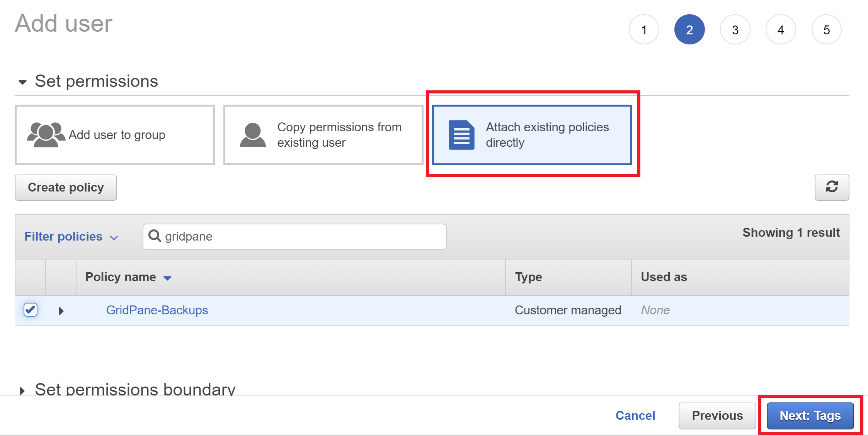Select Copy permissions from existing user

click(323, 135)
